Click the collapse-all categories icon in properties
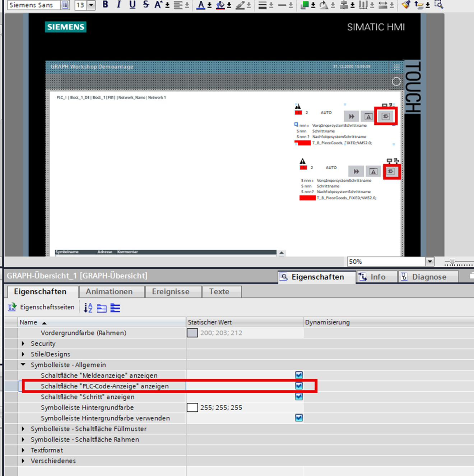Image resolution: width=474 pixels, height=476 pixels. click(102, 308)
